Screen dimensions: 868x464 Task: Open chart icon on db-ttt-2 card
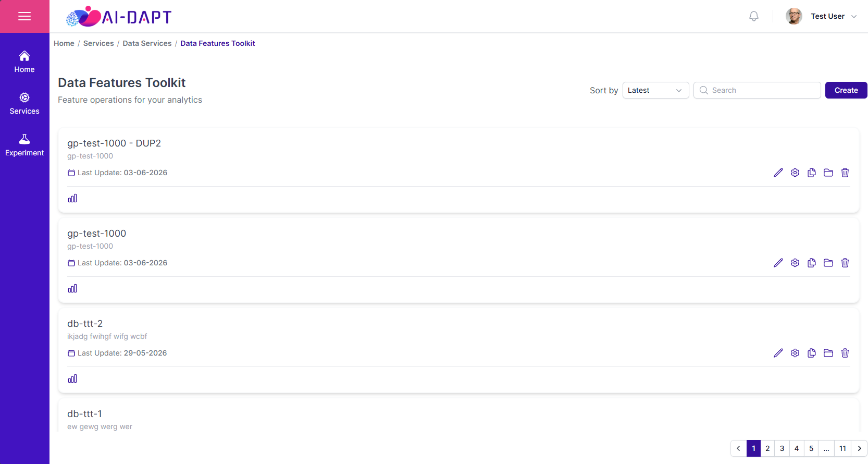(72, 378)
